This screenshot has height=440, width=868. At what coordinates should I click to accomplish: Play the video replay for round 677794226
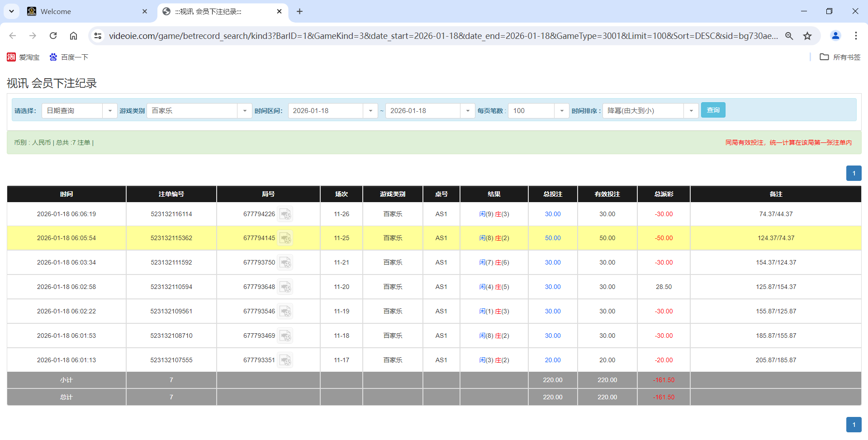pyautogui.click(x=285, y=214)
